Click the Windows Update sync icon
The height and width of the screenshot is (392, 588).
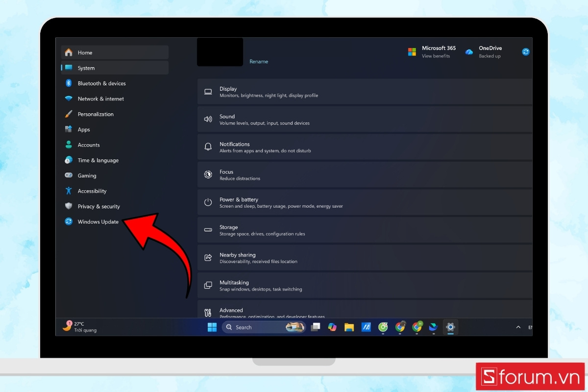pyautogui.click(x=69, y=221)
